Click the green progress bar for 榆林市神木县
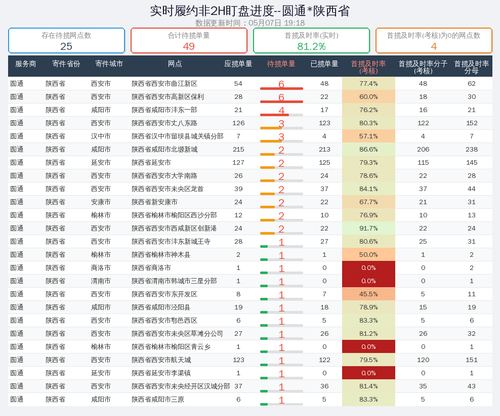Image resolution: width=500 pixels, height=416 pixels. [281, 259]
